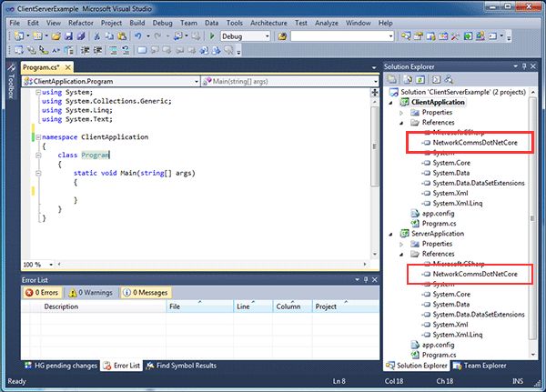Viewport: 546px width, 392px height.
Task: Sort the Error List by File column
Action: 200,307
